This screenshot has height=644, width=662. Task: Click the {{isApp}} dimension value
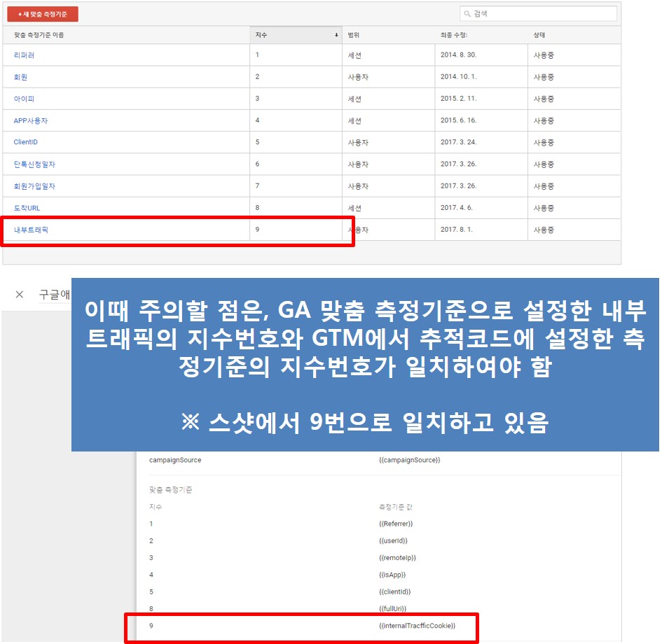[x=392, y=575]
